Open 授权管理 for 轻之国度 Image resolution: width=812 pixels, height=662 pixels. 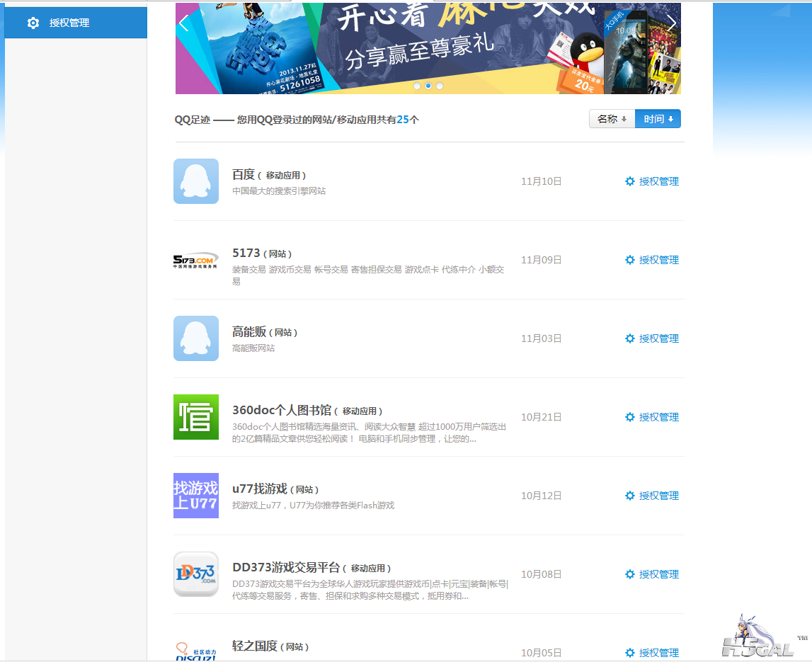click(x=652, y=653)
